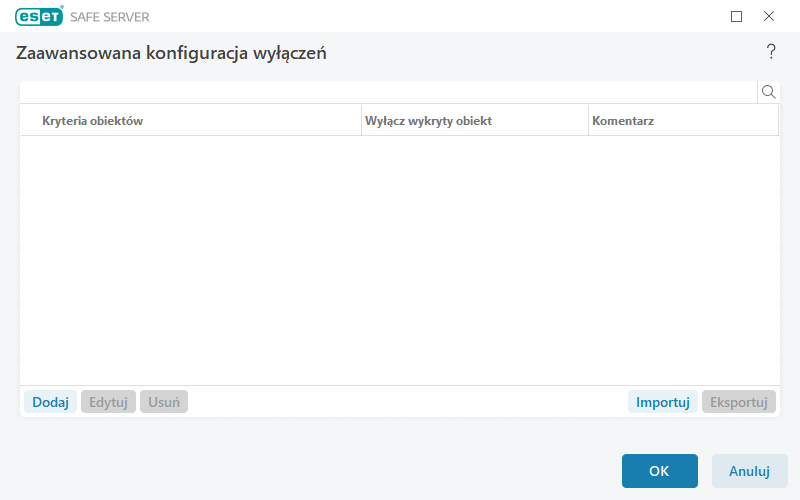Sort by Kryteria obiektów column header

point(191,121)
